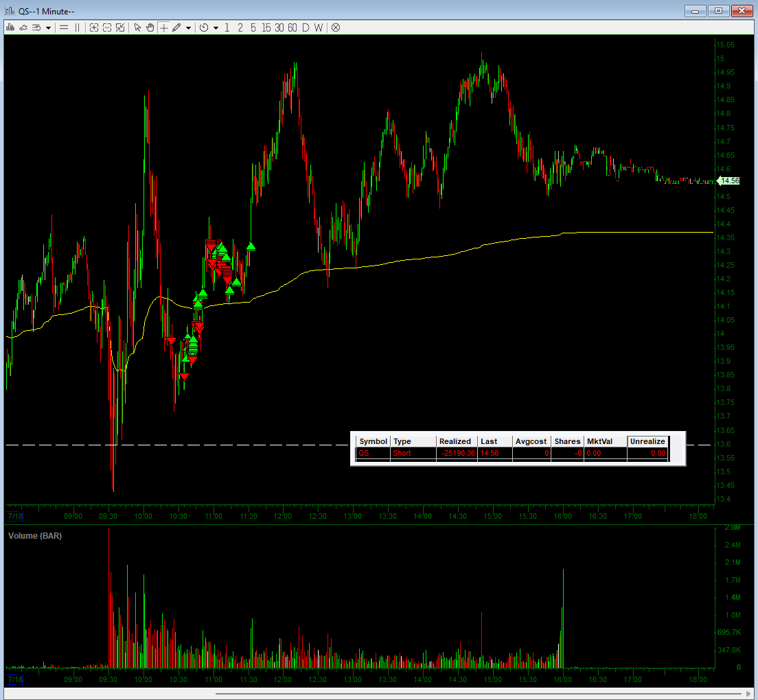Switch to the 15 minute timeframe

[266, 27]
